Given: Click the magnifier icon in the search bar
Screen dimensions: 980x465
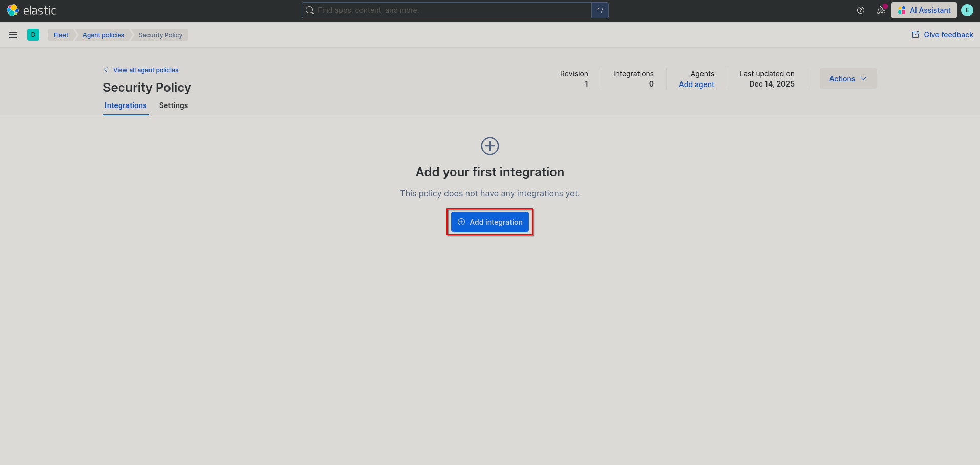Looking at the screenshot, I should coord(310,10).
